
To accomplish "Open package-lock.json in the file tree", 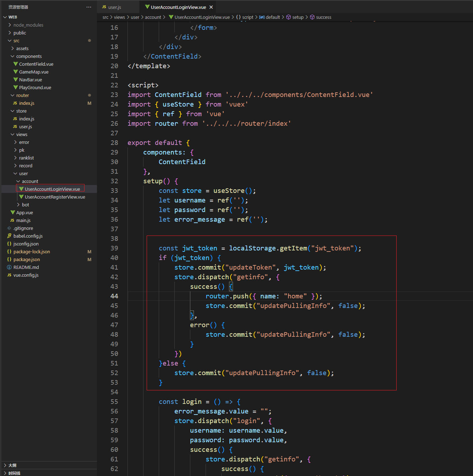I will pos(49,251).
